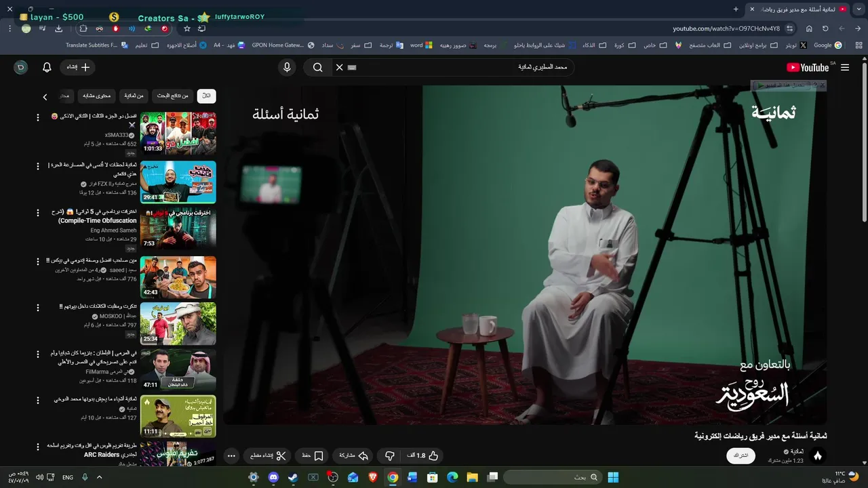Open options menu for the FilMarma video

pyautogui.click(x=38, y=354)
